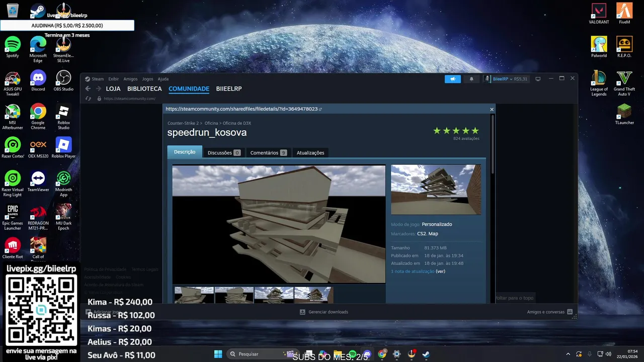Screen dimensions: 644x362
Task: Switch Steam to Big Picture mode icon
Action: [538, 79]
